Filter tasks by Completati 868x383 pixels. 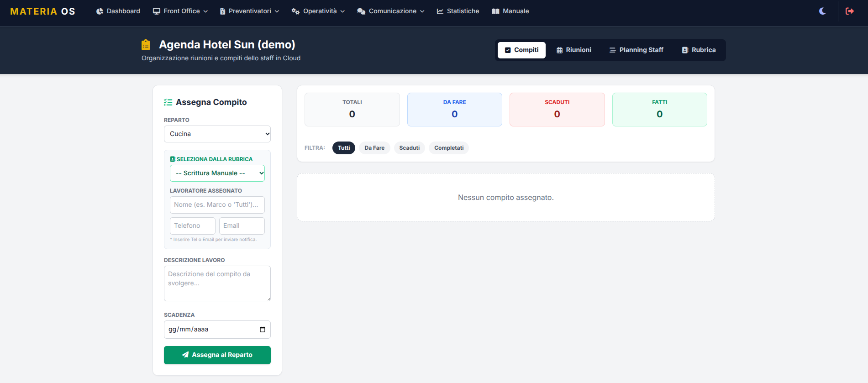point(448,148)
